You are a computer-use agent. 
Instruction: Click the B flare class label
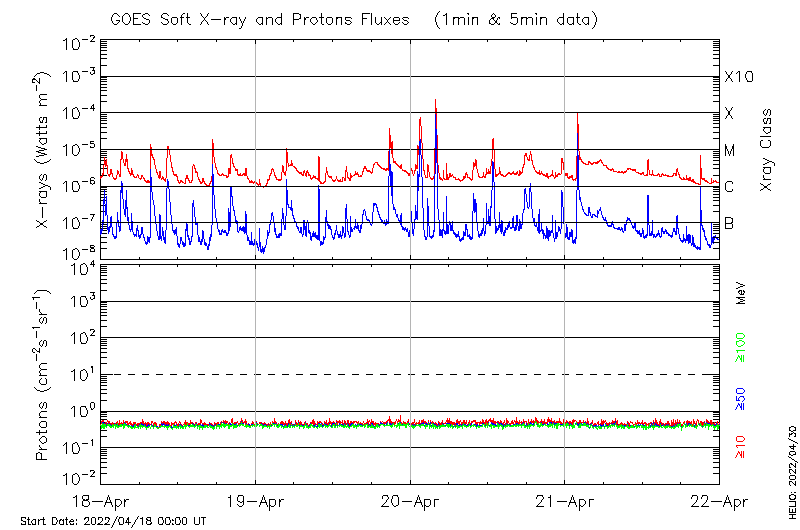point(729,223)
